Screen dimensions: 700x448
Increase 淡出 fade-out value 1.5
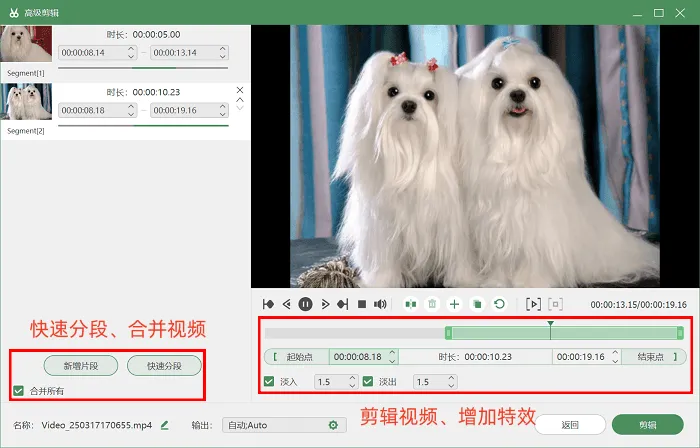[451, 378]
